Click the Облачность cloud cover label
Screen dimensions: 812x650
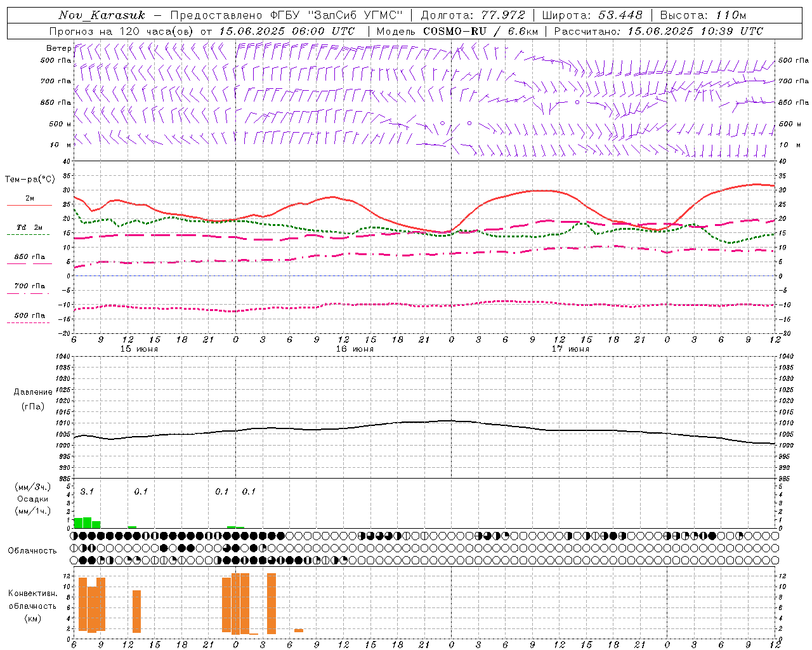(32, 550)
